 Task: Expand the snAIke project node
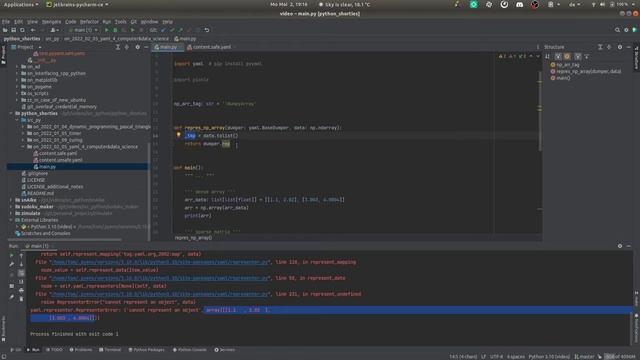(11, 200)
